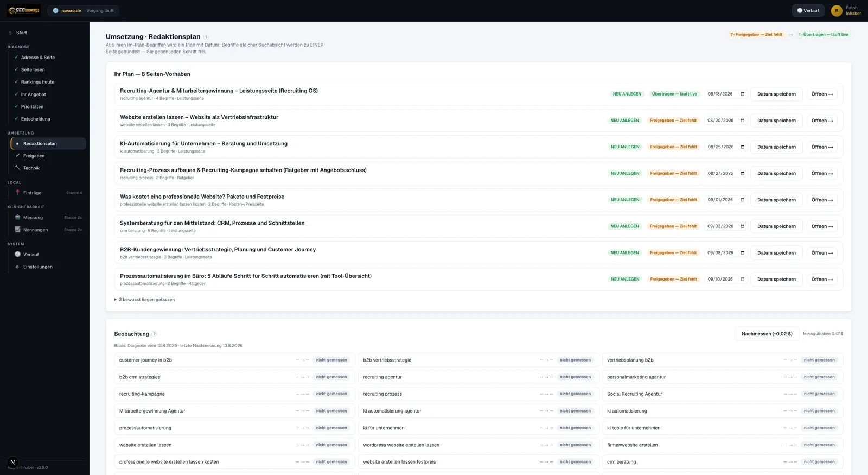Click 'Übertragen — läuft live' badge in first row
Viewport: 868px width, 475px height.
click(x=674, y=94)
